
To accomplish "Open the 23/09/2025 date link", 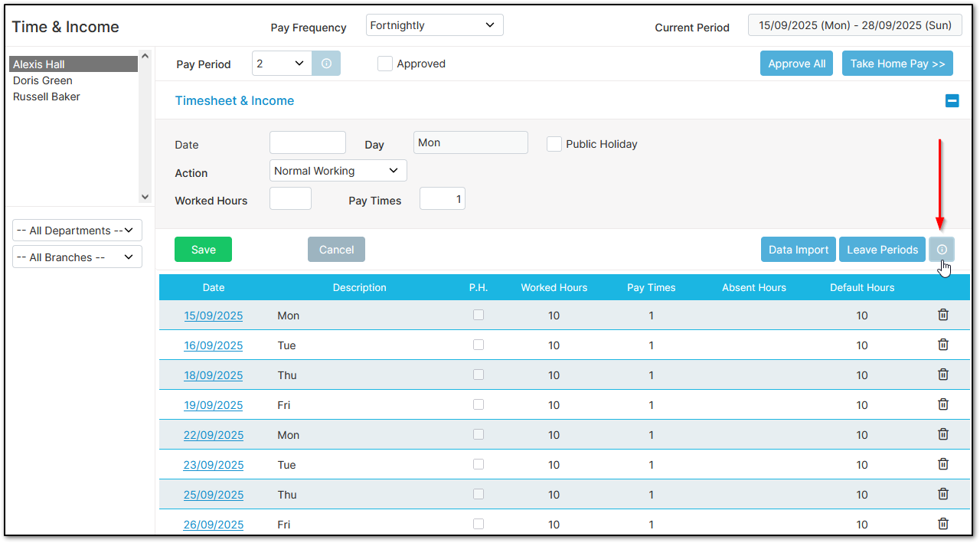I will point(214,465).
